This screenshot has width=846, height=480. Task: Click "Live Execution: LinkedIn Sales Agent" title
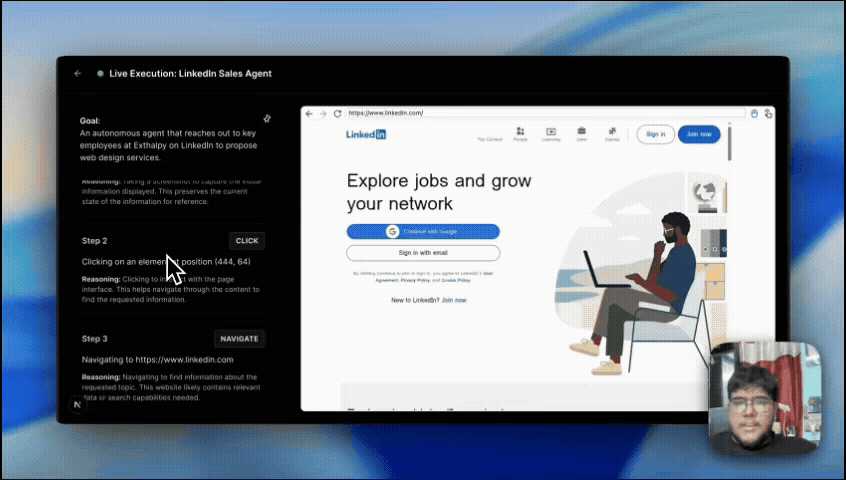coord(190,74)
